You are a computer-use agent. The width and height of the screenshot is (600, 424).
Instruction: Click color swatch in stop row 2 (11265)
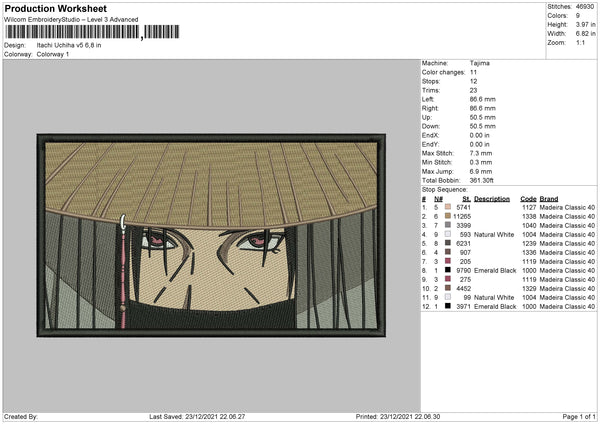pyautogui.click(x=448, y=216)
